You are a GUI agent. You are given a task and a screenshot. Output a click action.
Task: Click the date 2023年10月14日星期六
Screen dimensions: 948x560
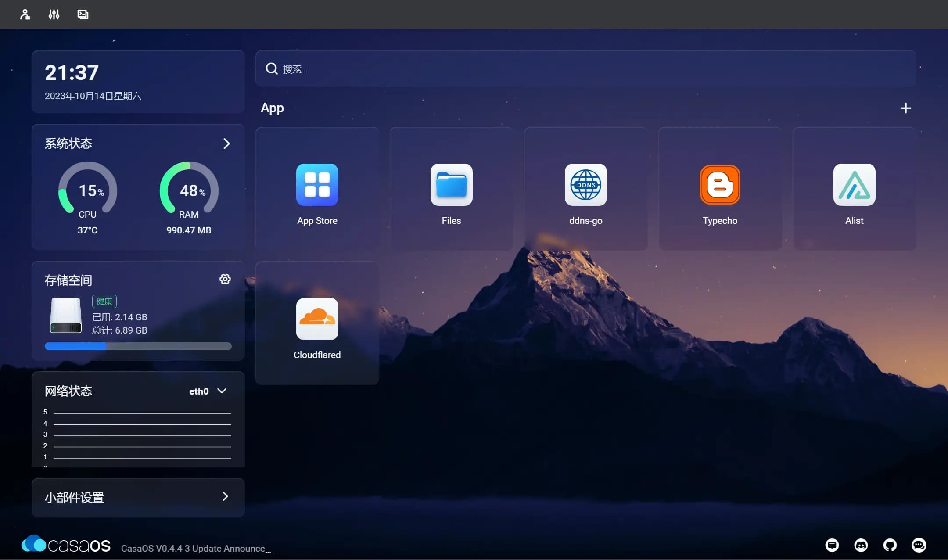[x=93, y=96]
